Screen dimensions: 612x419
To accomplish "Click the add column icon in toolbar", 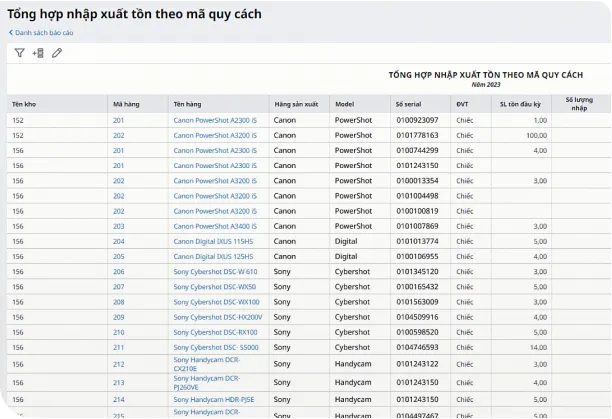I will (x=38, y=53).
